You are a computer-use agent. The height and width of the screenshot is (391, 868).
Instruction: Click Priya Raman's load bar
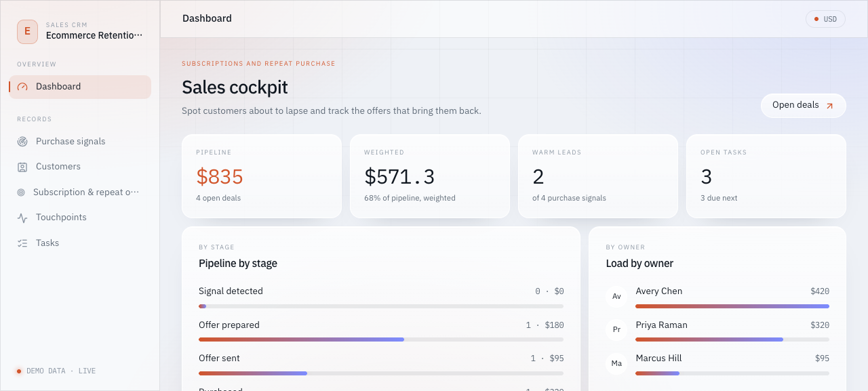732,339
